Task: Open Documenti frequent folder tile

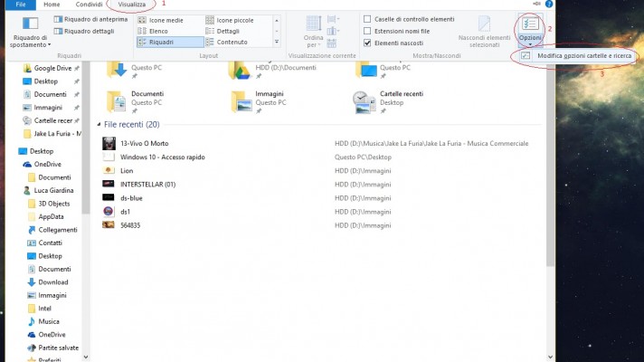Action: 136,100
